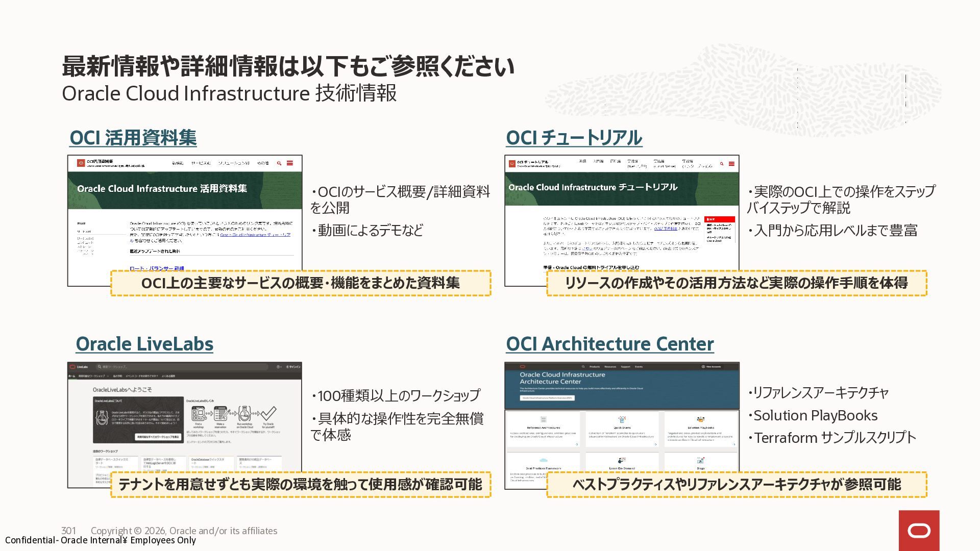Select ホーム tab in LiveLabs navigation
980x551 pixels.
pos(71,376)
